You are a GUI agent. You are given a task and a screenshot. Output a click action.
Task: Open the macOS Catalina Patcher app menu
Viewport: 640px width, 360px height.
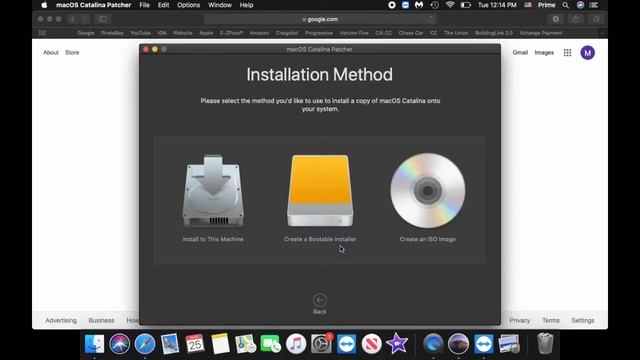point(93,5)
